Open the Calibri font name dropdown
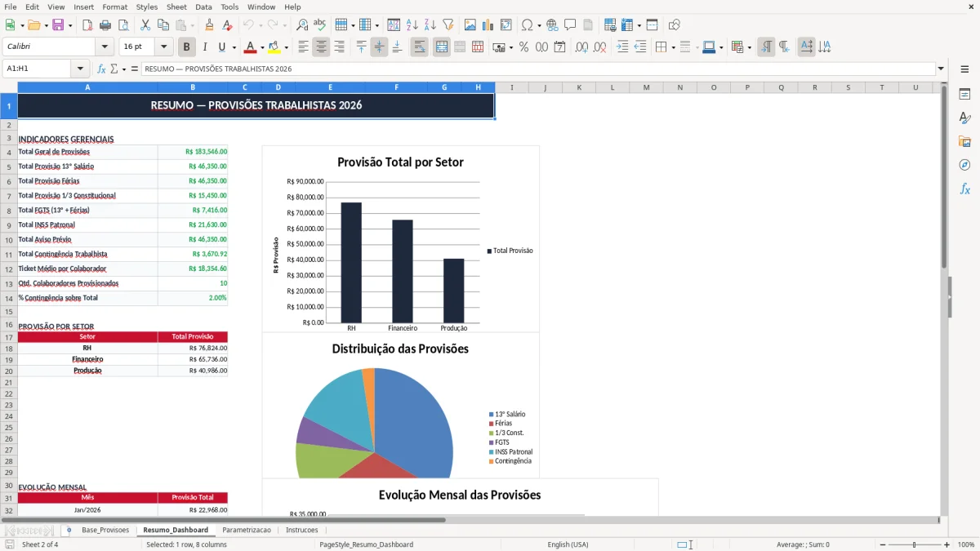The width and height of the screenshot is (980, 551). point(104,47)
